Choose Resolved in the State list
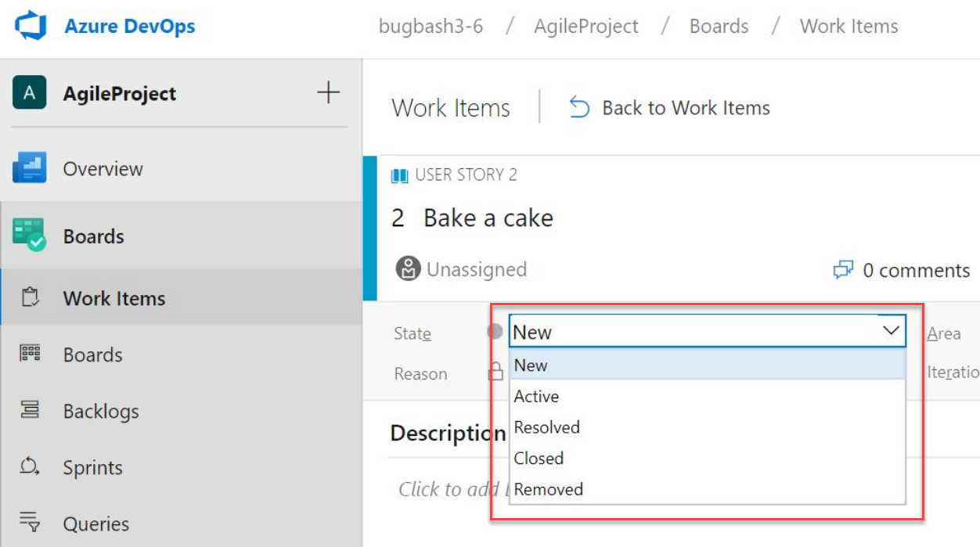The image size is (980, 547). pos(546,427)
